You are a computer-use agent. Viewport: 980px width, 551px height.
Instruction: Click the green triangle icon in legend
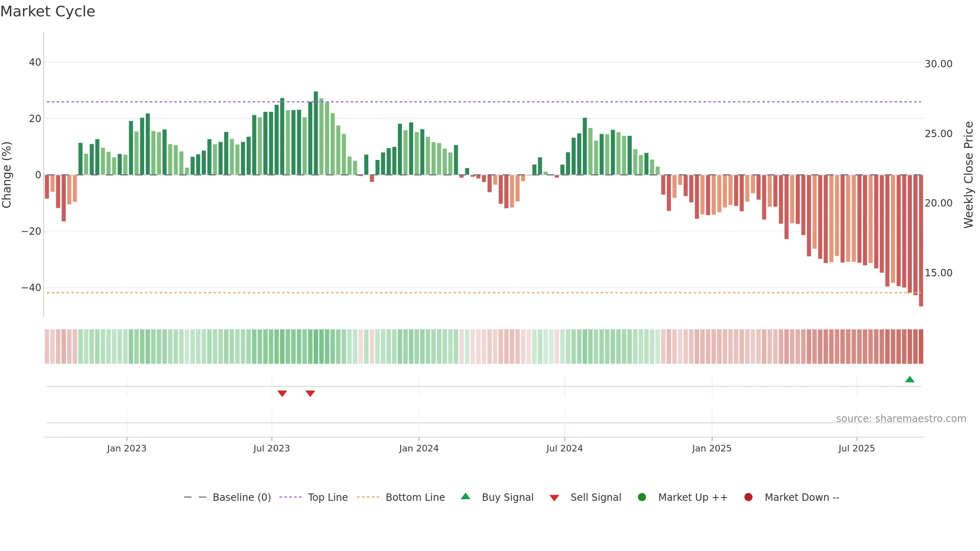coord(465,496)
